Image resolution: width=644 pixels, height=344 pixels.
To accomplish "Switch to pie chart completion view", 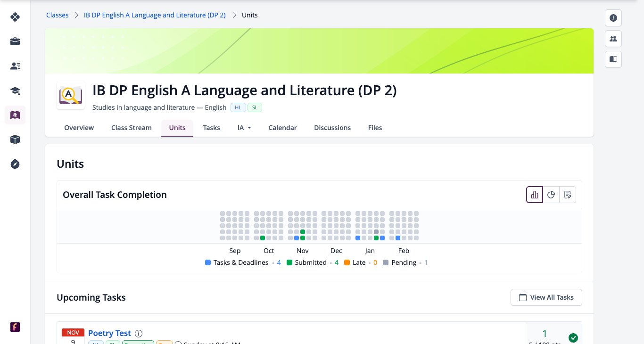I will coord(551,195).
